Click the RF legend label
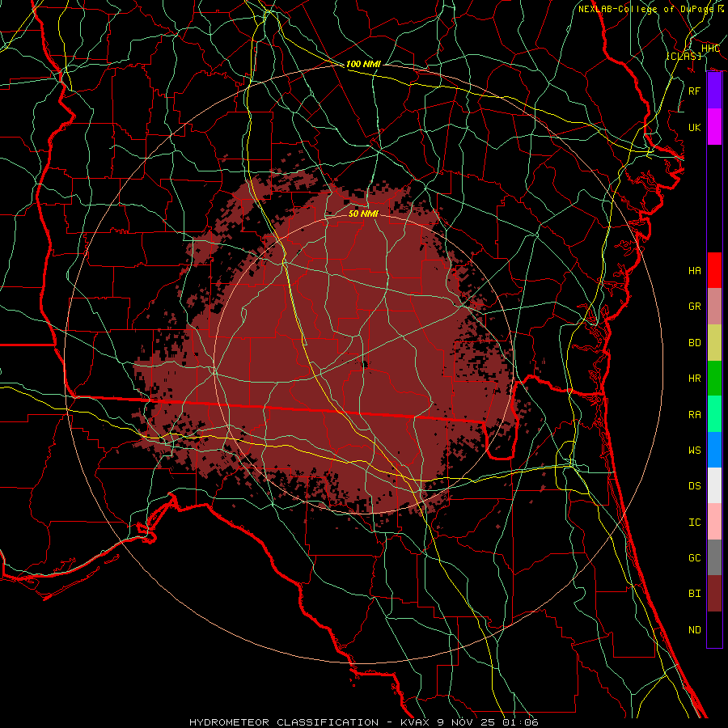The height and width of the screenshot is (728, 728). pyautogui.click(x=694, y=91)
